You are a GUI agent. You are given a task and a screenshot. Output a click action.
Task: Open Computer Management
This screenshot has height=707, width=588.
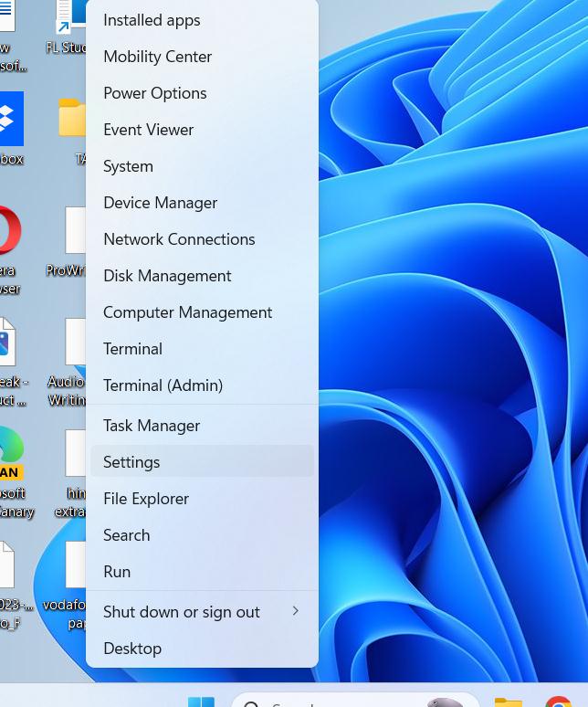[202, 312]
